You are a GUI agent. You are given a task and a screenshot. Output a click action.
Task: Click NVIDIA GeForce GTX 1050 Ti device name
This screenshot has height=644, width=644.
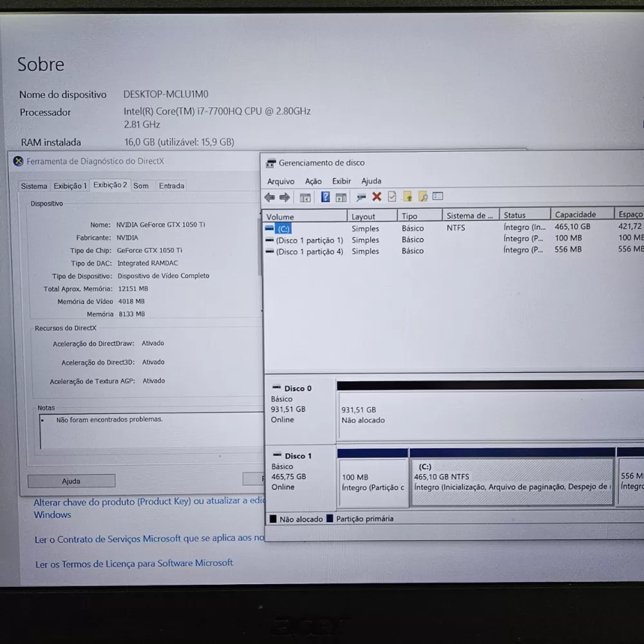160,225
